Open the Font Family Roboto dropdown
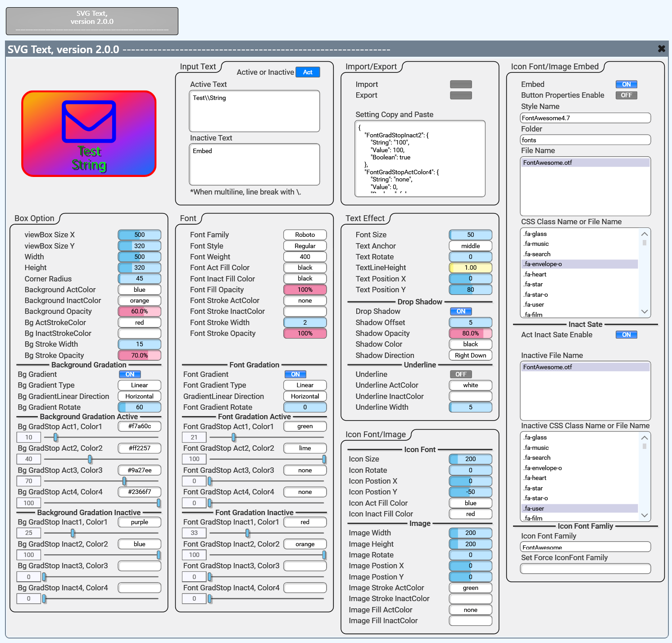 305,235
